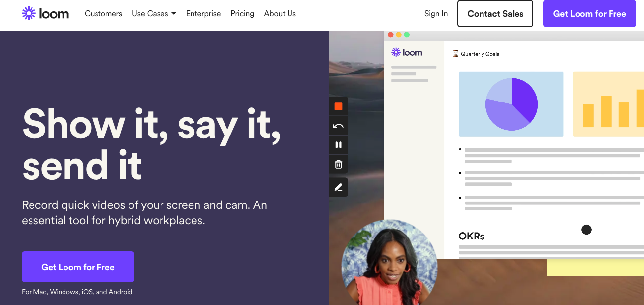Click the red window close dot
The width and height of the screenshot is (644, 305).
click(x=391, y=34)
